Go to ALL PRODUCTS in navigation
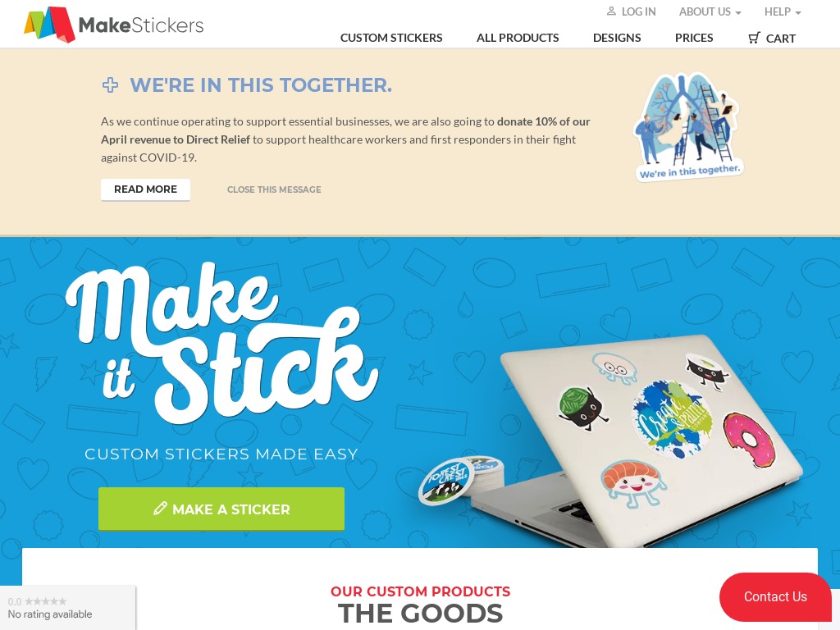This screenshot has height=630, width=840. pyautogui.click(x=518, y=38)
